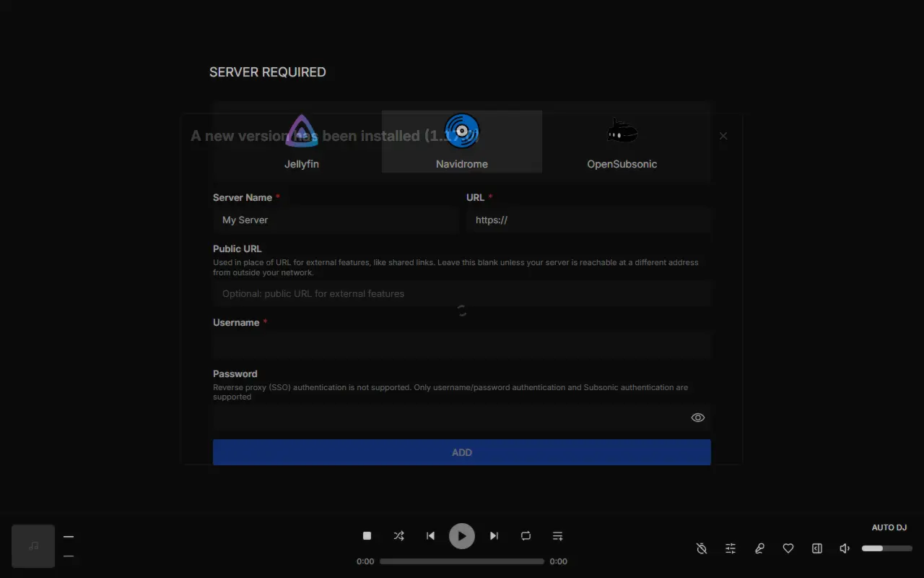
Task: Click into the Username field
Action: point(462,345)
